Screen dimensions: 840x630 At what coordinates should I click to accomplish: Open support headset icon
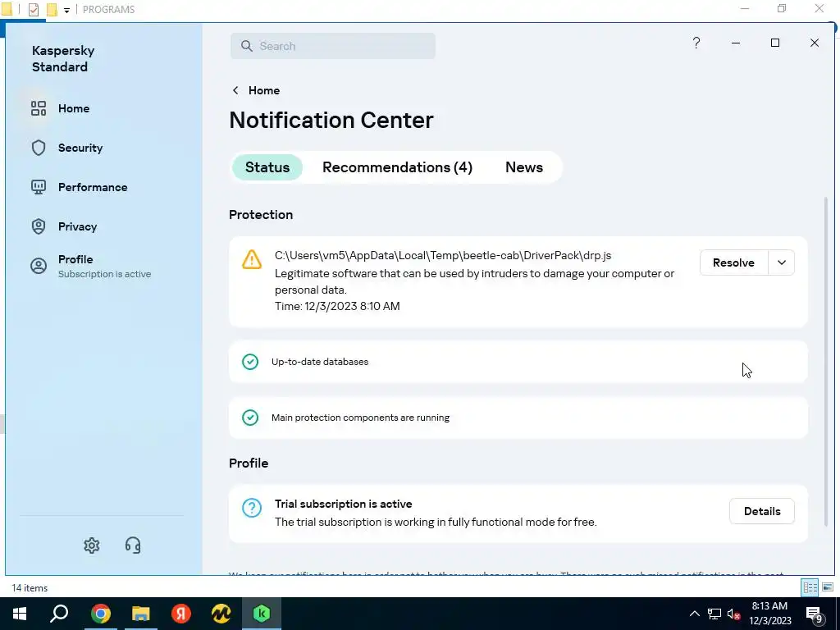[x=133, y=546]
